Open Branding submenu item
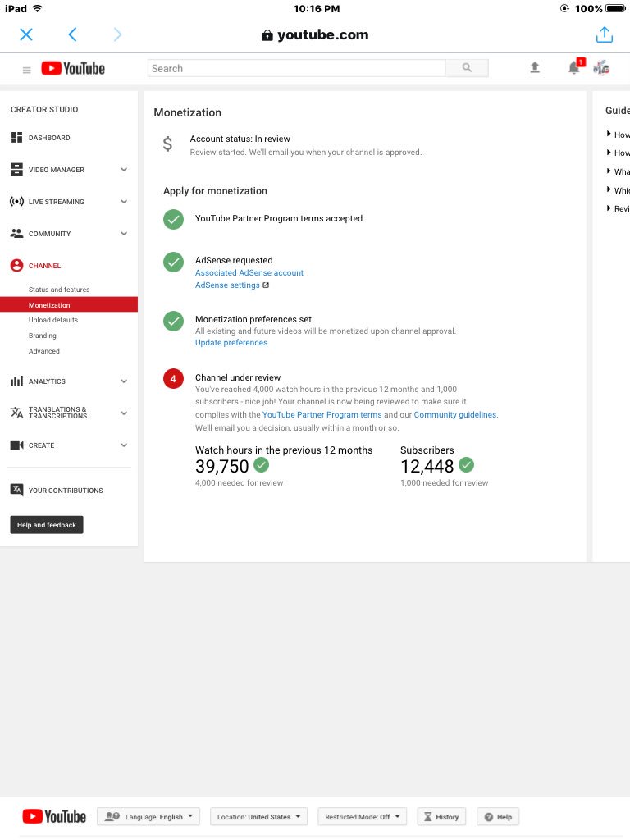The width and height of the screenshot is (630, 840). click(43, 336)
